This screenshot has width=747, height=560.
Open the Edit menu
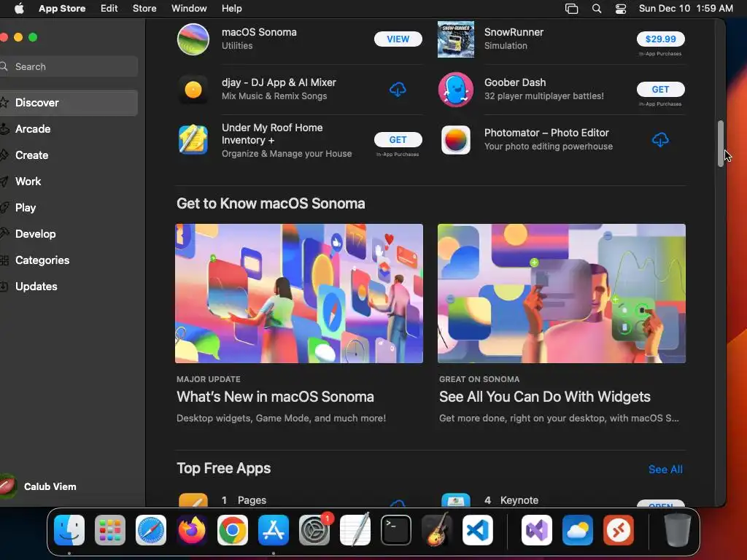point(109,9)
